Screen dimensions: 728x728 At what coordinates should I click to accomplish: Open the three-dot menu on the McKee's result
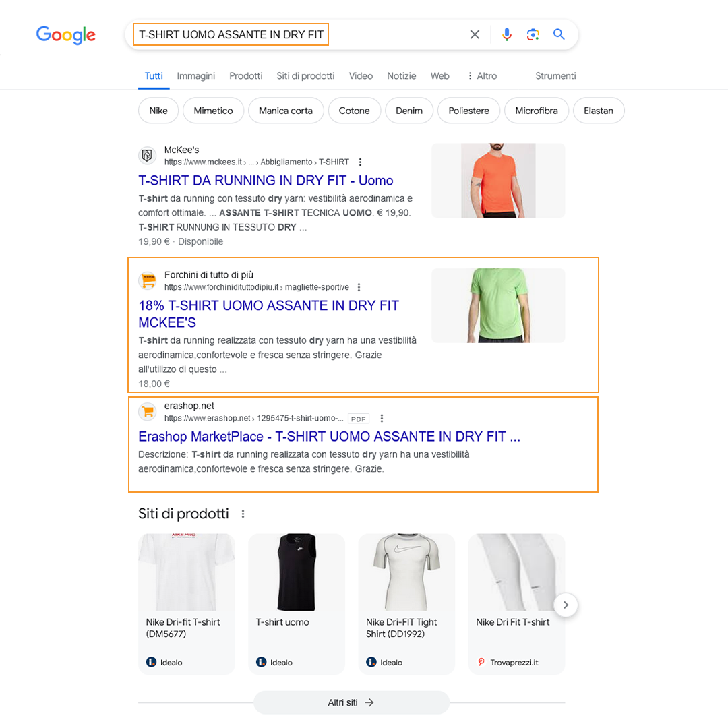click(x=360, y=162)
